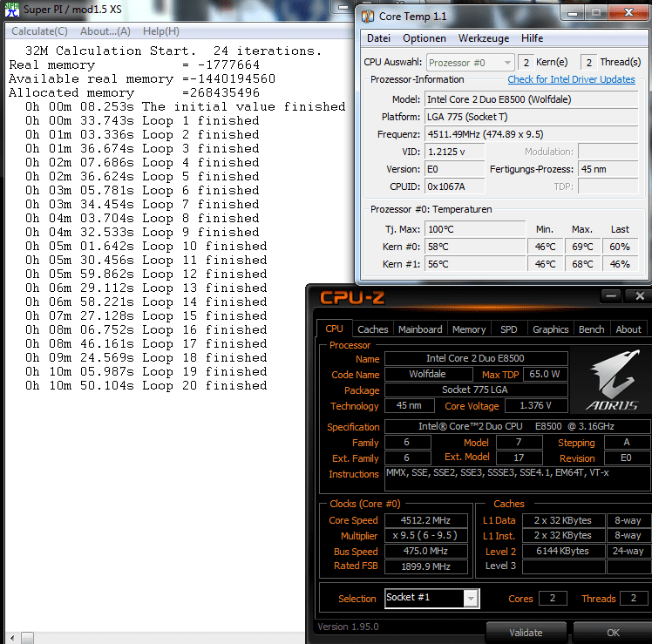Click the Multiplier value x 9.5 (6 - 9.5)
The height and width of the screenshot is (644, 652).
coord(425,535)
